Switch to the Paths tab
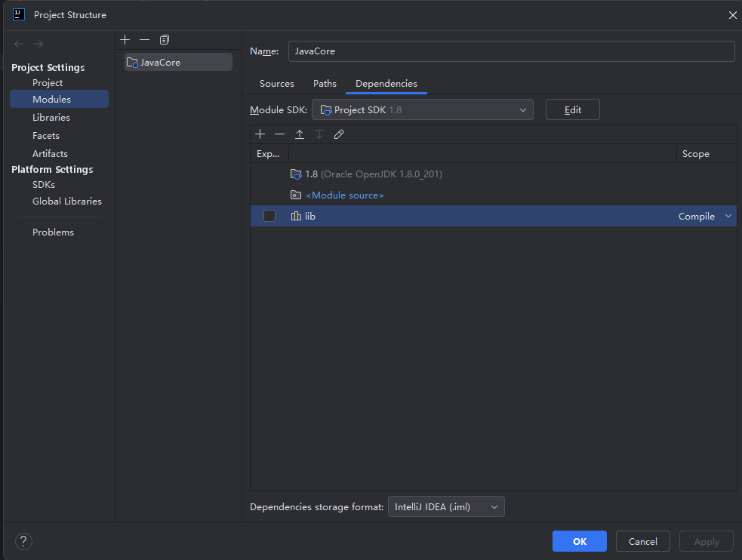Viewport: 742px width, 560px height. click(x=325, y=84)
